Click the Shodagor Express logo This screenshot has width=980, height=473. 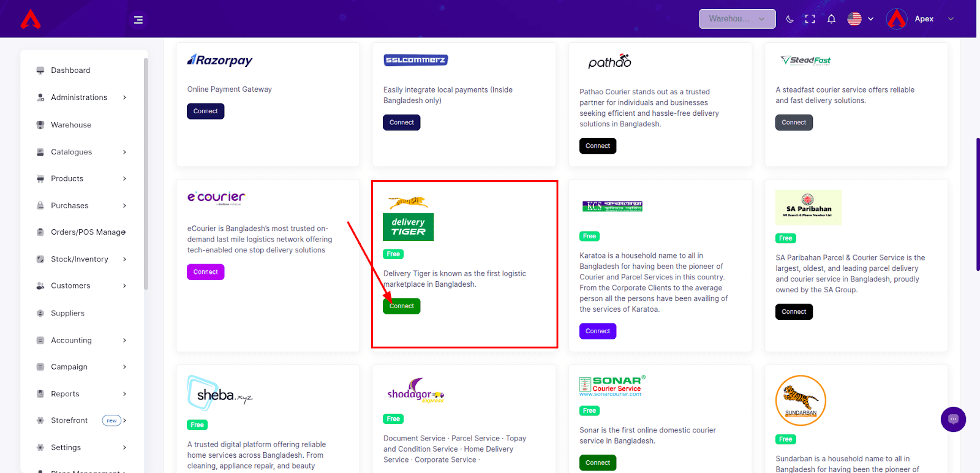(x=416, y=391)
